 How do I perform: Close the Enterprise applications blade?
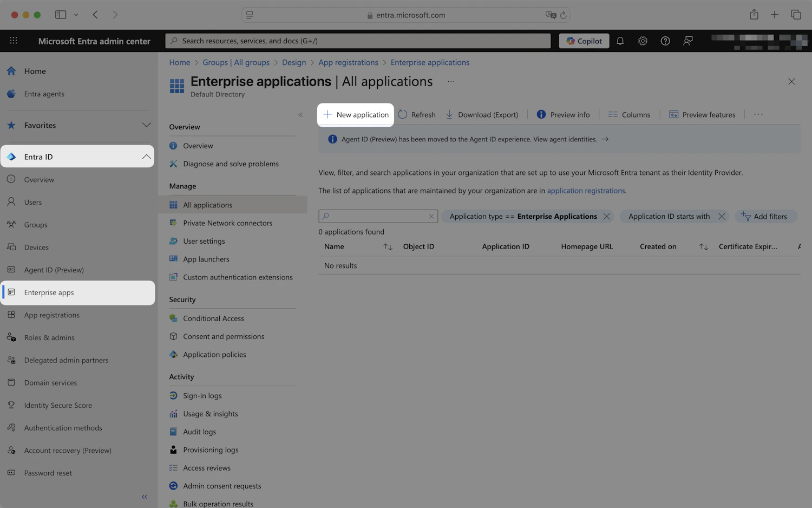[x=791, y=82]
